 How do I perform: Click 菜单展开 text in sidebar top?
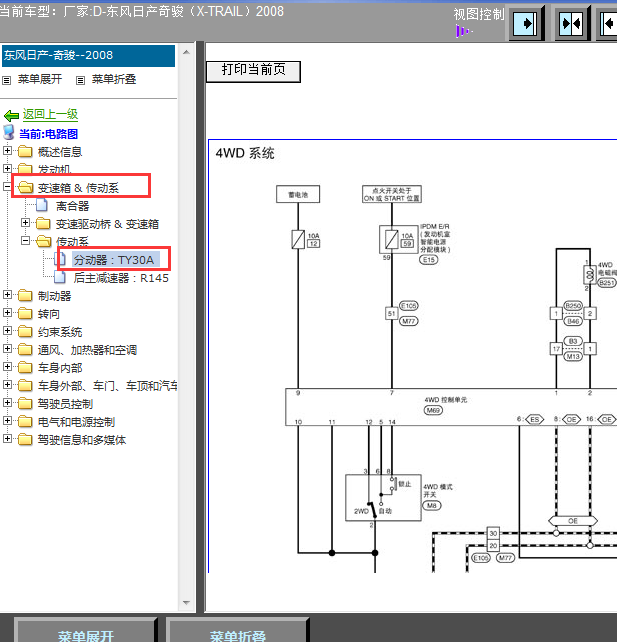tap(40, 79)
